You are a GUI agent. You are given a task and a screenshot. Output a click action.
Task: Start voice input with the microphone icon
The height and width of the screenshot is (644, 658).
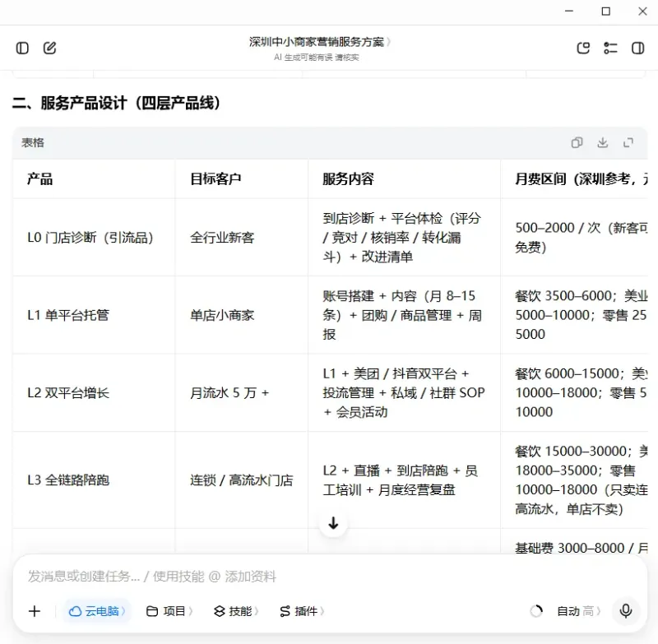tap(626, 611)
